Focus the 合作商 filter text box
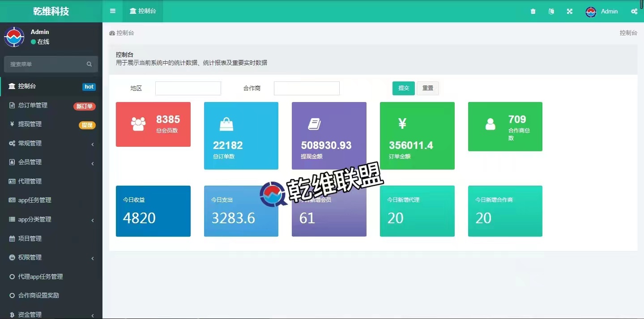This screenshot has width=644, height=319. (307, 89)
